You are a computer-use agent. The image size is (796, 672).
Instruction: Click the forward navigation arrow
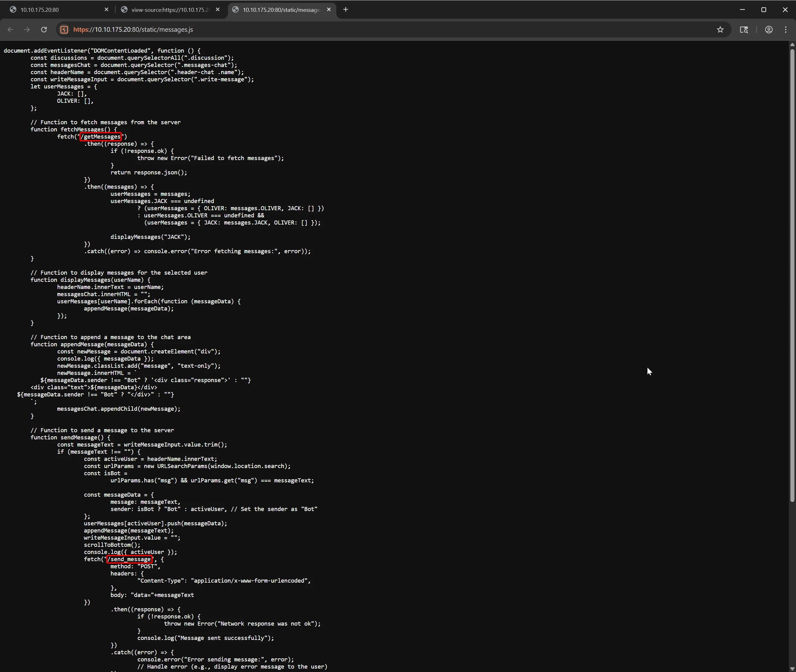[27, 30]
